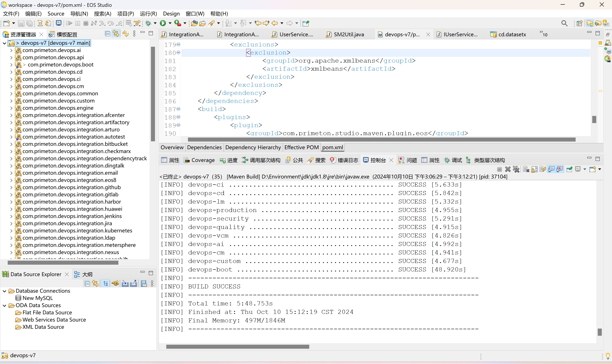Image resolution: width=612 pixels, height=364 pixels.
Task: Click the Save icon in the toolbar
Action: [x=21, y=23]
